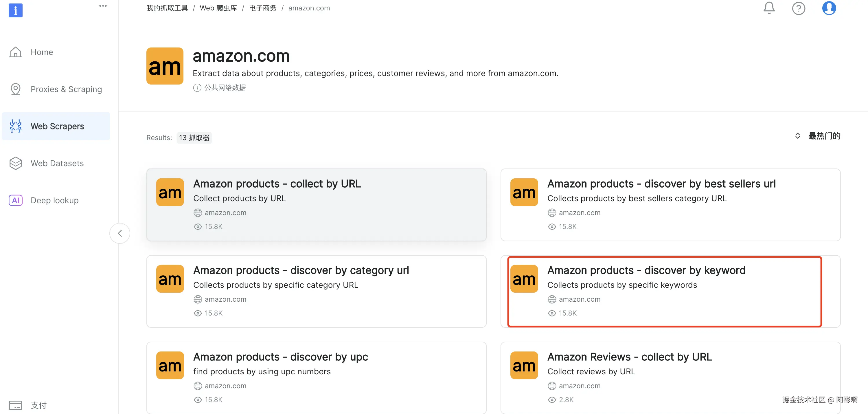Screen dimensions: 868x414
Task: Go to Home in the sidebar
Action: [42, 52]
